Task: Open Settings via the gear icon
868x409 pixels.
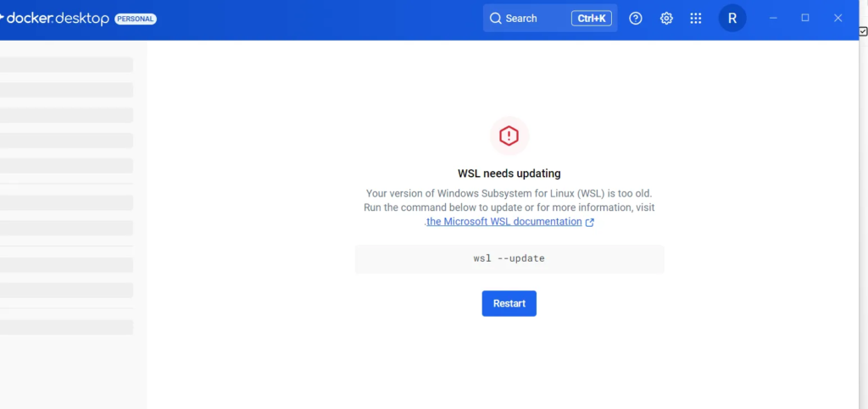Action: coord(666,18)
